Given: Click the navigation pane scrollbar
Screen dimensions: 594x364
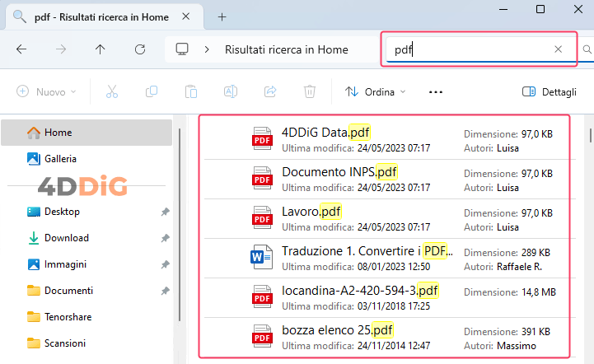Looking at the screenshot, I should (x=180, y=226).
